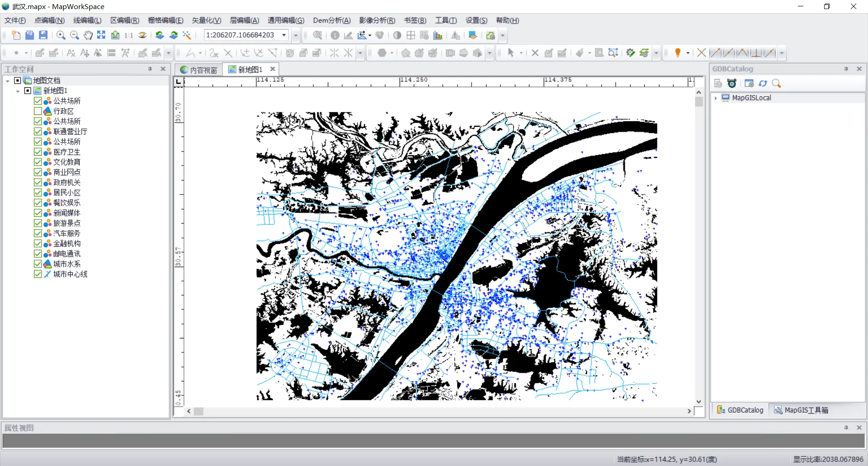
Task: Click the fit-to-window full extent icon
Action: 101,35
